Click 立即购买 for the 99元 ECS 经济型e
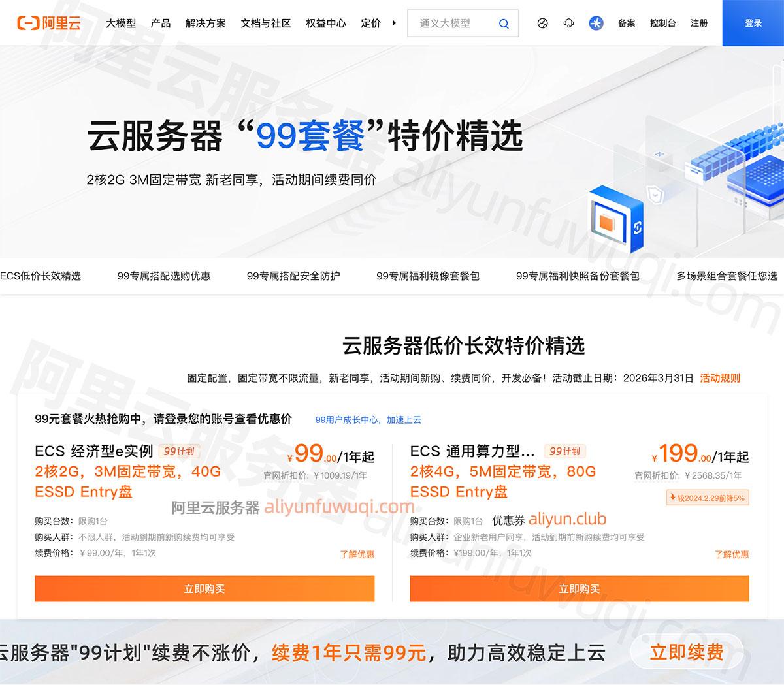Screen dimensions: 784x685 pyautogui.click(x=204, y=588)
